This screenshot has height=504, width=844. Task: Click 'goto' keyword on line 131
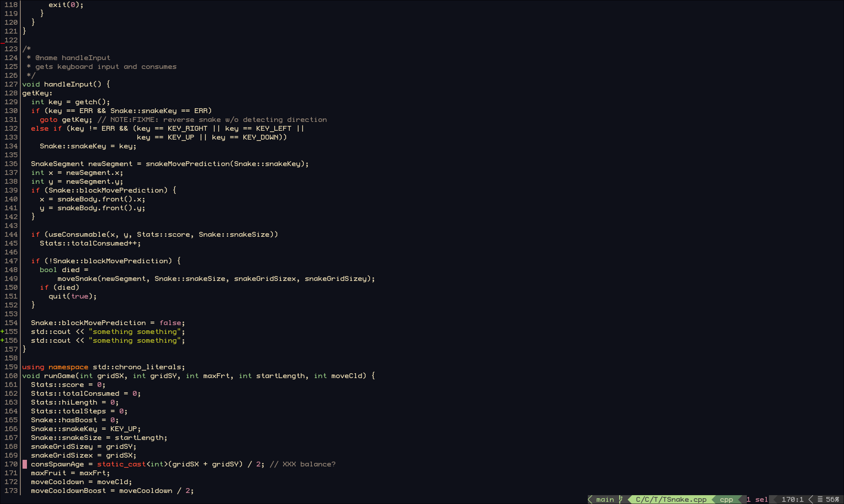click(48, 119)
